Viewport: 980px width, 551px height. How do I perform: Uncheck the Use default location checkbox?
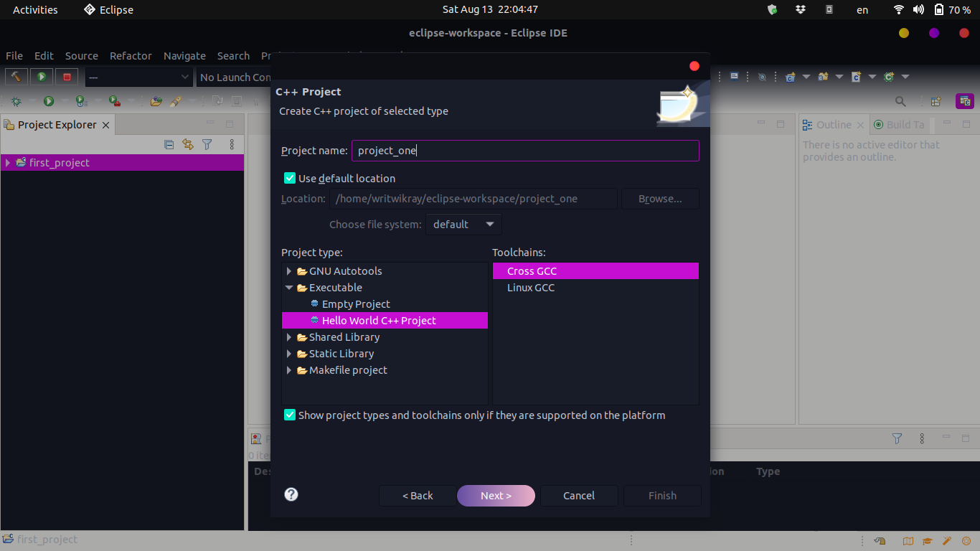pyautogui.click(x=290, y=178)
